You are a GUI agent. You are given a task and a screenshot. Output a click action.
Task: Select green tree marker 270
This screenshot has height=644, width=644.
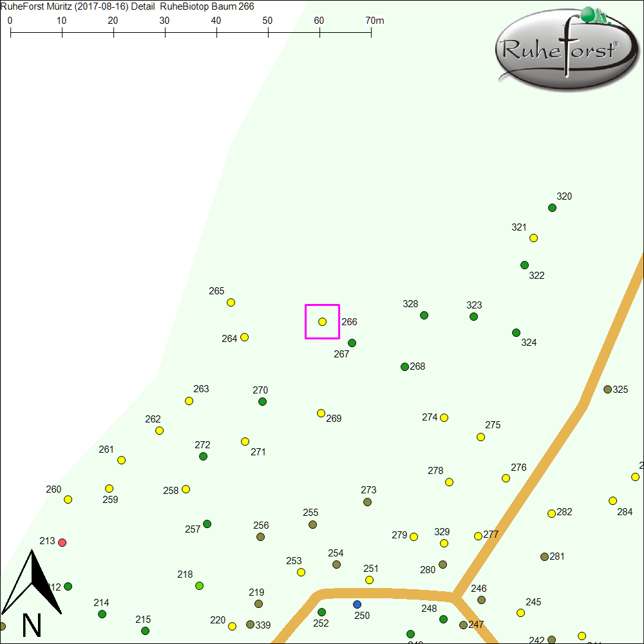(262, 401)
